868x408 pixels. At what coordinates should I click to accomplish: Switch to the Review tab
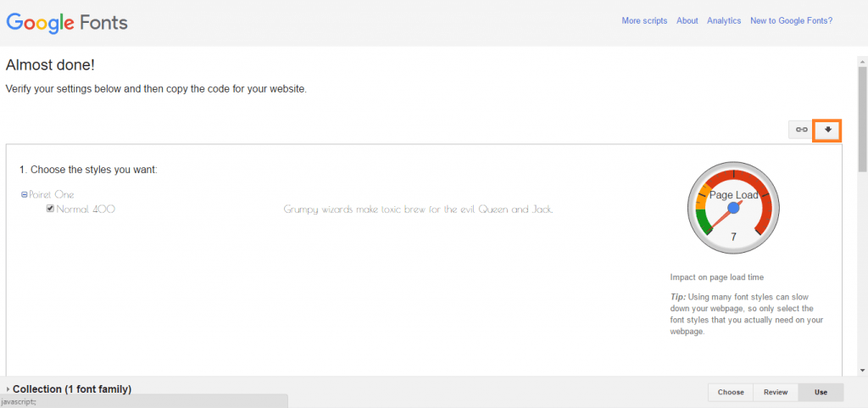tap(776, 392)
